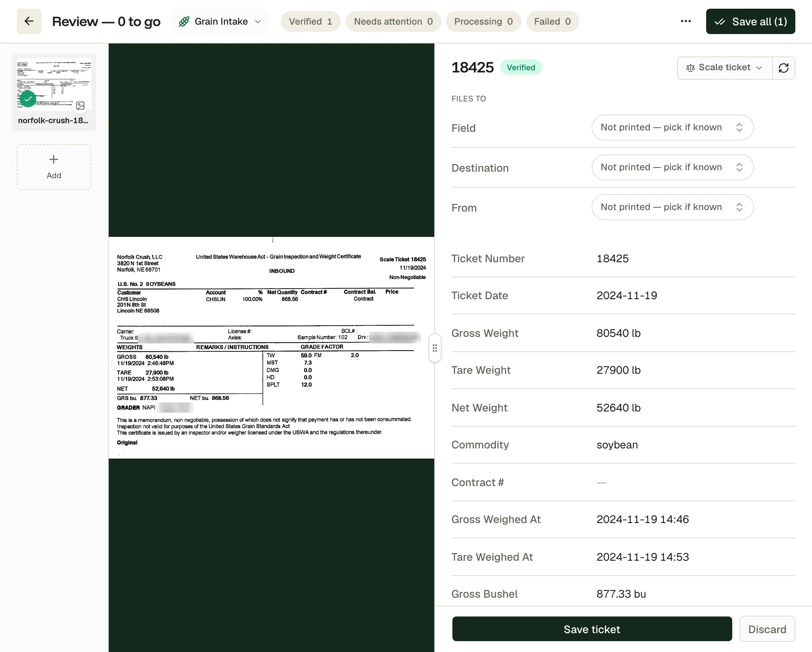Filter by the Verified 1 tab
812x652 pixels.
310,21
